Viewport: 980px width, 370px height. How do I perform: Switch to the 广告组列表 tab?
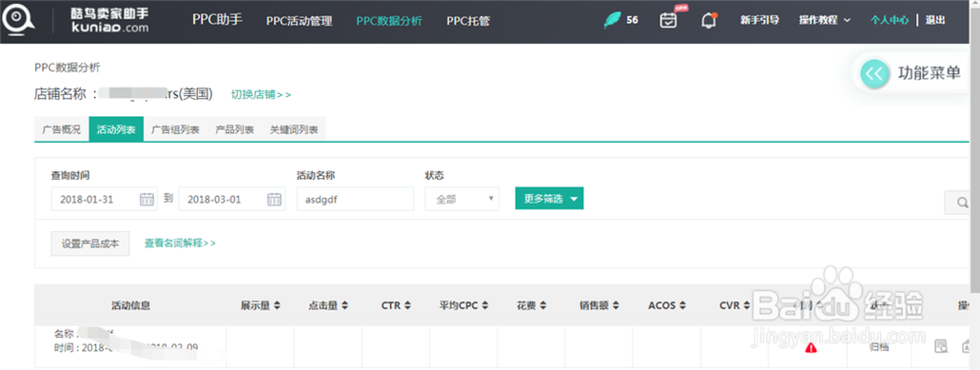(x=175, y=129)
